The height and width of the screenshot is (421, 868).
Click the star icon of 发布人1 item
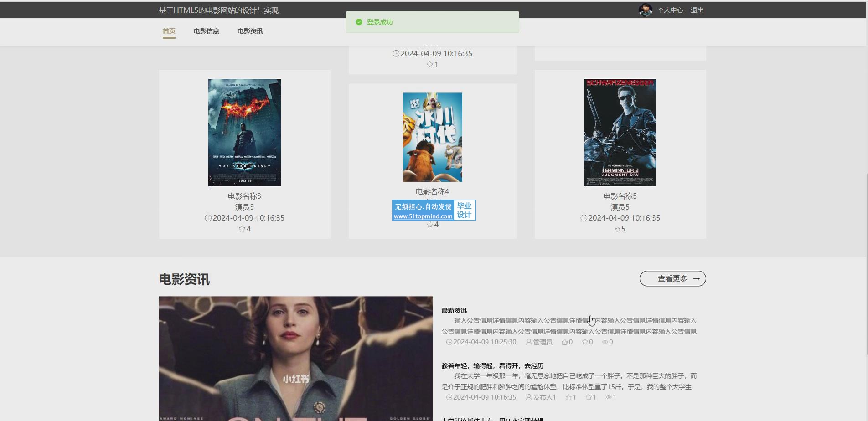pos(589,397)
